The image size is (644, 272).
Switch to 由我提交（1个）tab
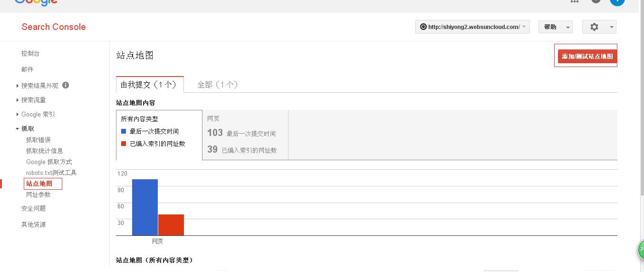click(150, 84)
